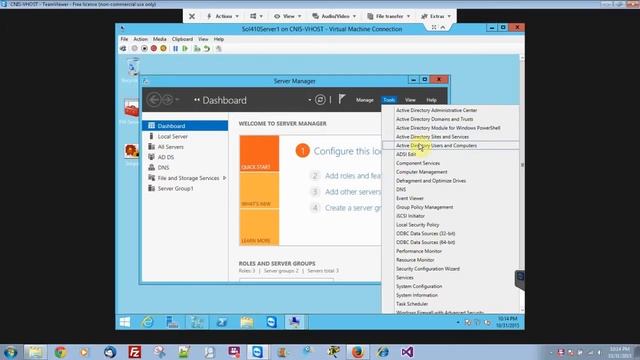
Task: Click Add other servers to manage link
Action: pyautogui.click(x=353, y=192)
